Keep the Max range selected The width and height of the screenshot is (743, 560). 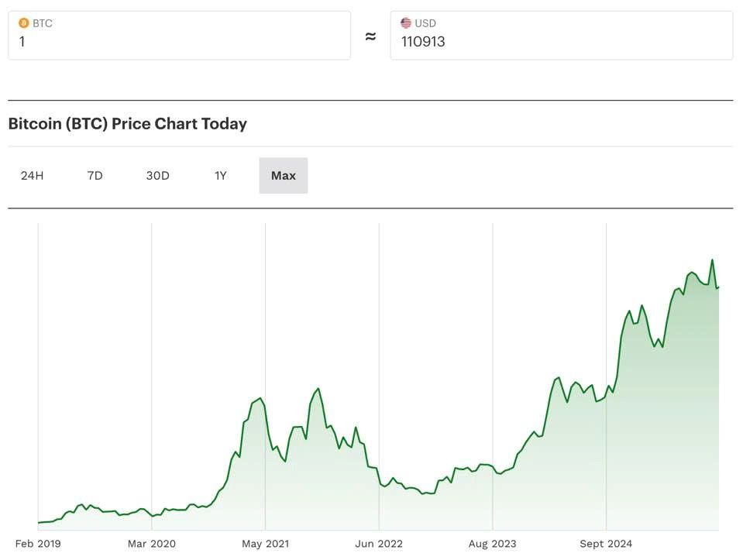pos(283,175)
